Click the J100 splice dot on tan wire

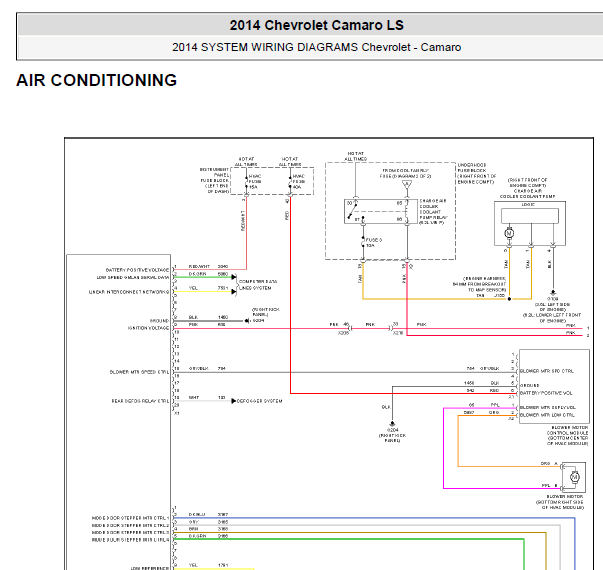click(x=509, y=299)
